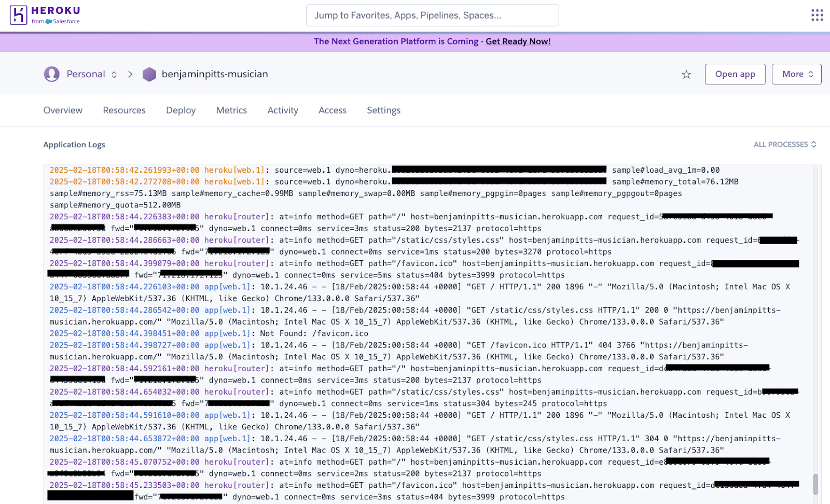Click the Application Logs heading

tap(74, 145)
